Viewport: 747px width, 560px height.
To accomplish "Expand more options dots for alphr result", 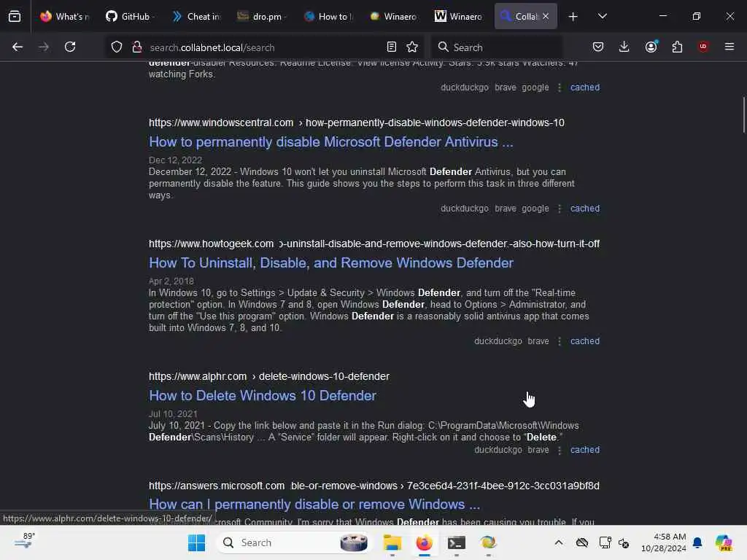I will coord(560,450).
